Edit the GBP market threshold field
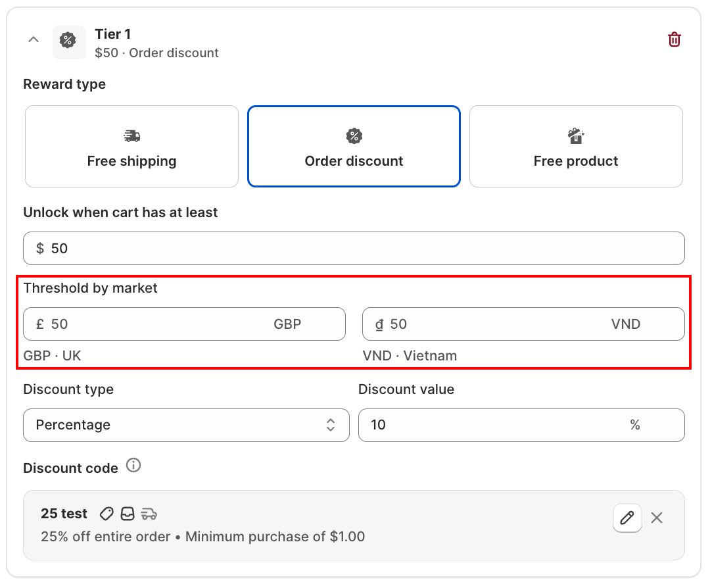Viewport: 710px width, 588px height. coord(184,324)
